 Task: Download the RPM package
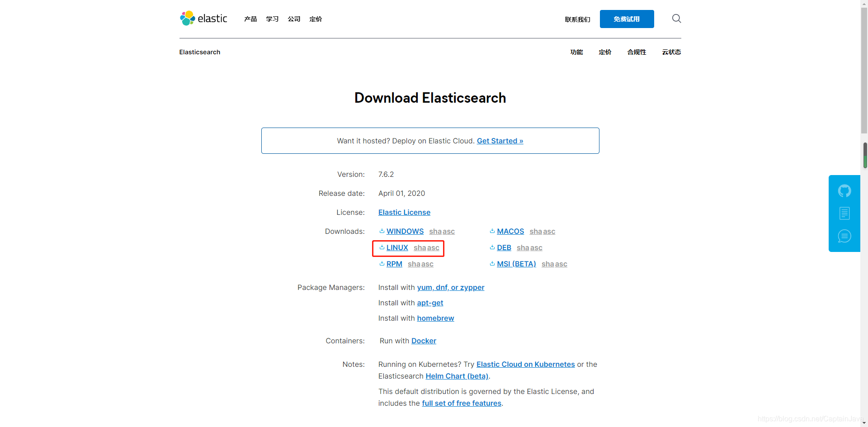pyautogui.click(x=394, y=264)
